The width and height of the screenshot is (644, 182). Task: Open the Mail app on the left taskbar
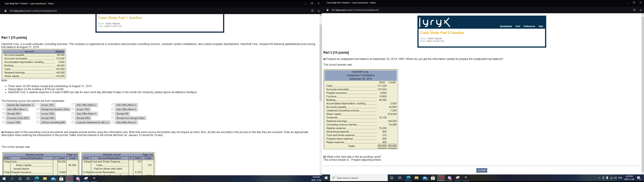[53, 179]
